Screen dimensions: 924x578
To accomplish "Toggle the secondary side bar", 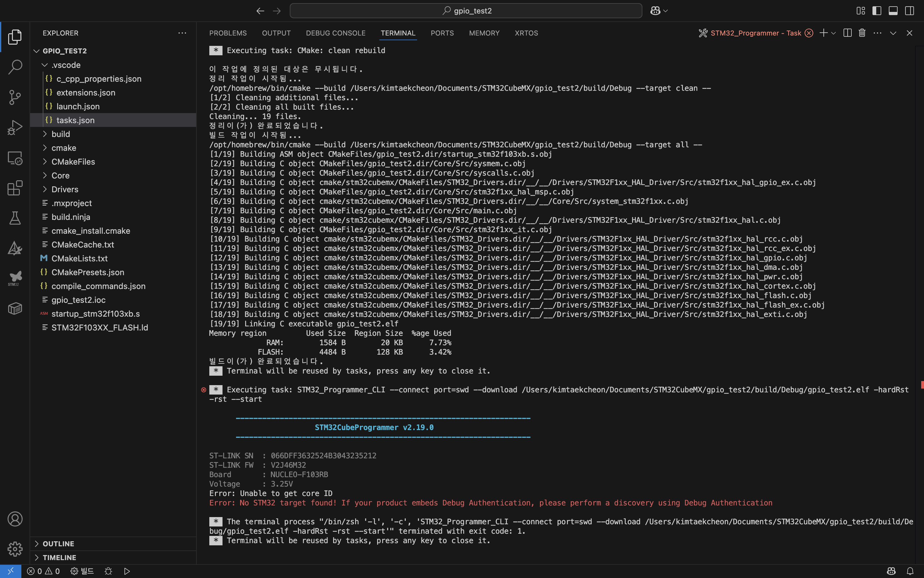I will (x=910, y=11).
